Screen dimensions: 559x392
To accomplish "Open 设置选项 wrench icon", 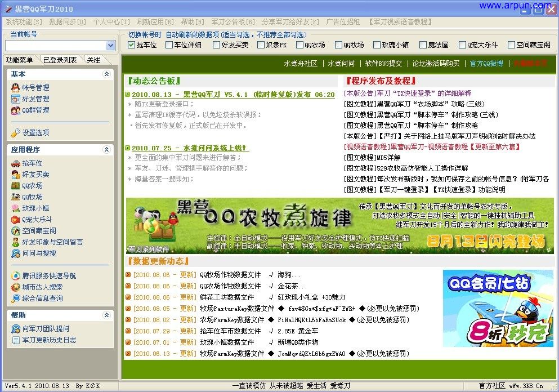I will tap(16, 133).
